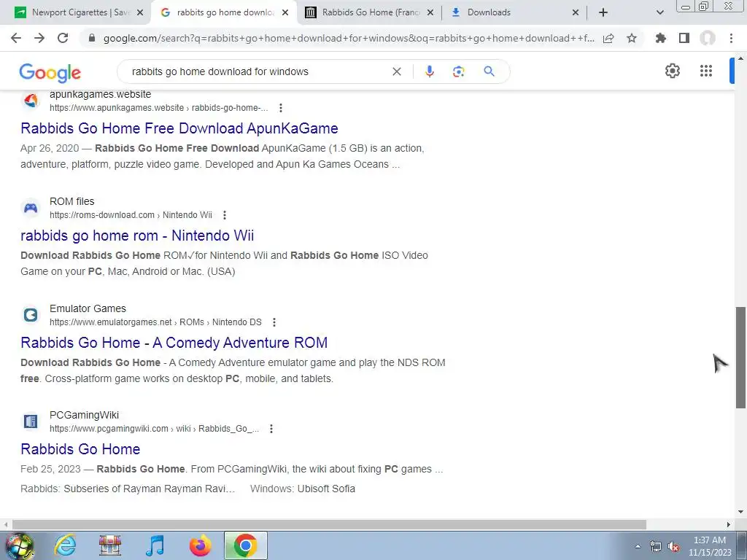Close the Newport Cigarettes tab
The image size is (747, 560).
click(x=140, y=12)
